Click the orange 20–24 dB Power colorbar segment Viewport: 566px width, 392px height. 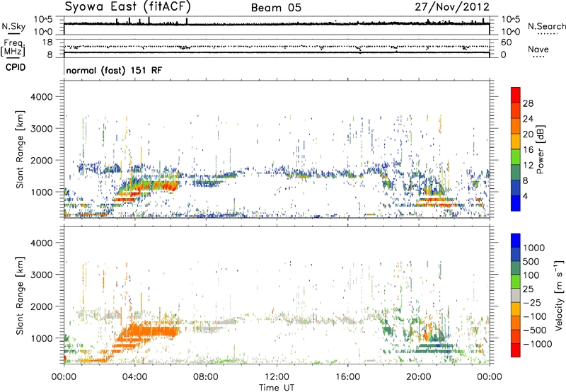516,126
